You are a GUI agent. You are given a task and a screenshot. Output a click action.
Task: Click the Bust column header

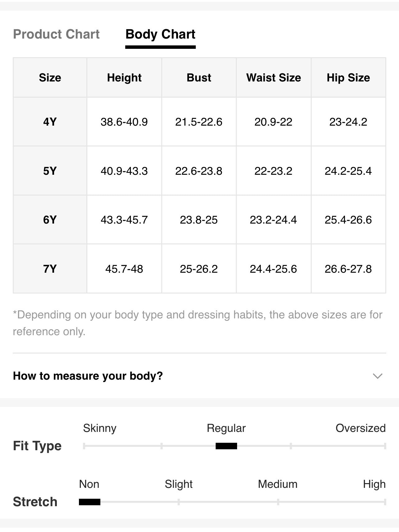point(199,77)
